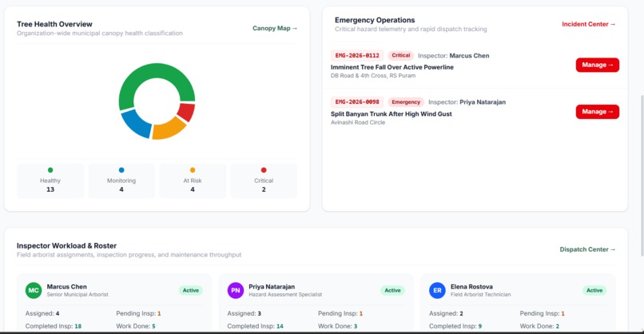Click Priya Natarajan's Assigned: 3 value
644x334 pixels.
(x=259, y=313)
